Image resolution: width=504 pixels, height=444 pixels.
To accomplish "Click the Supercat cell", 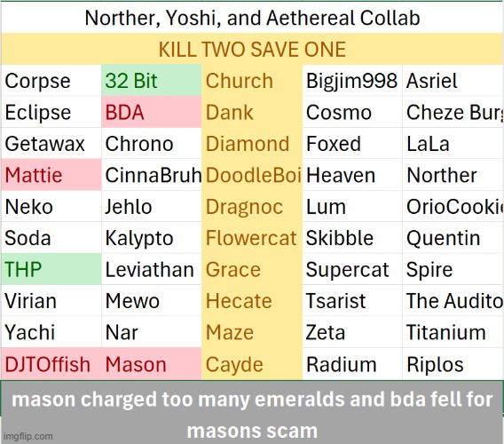I will tap(352, 269).
